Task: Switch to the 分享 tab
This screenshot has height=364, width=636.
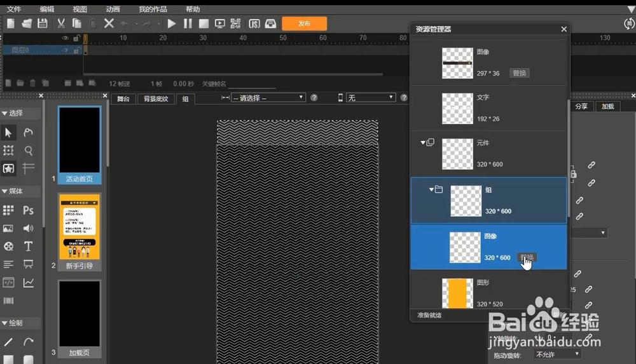Action: [x=581, y=106]
